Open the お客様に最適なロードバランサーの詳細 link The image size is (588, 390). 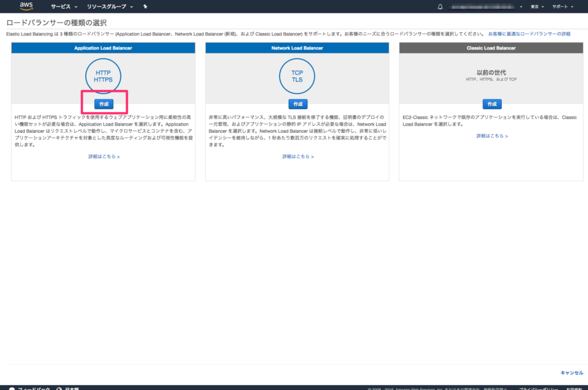[x=529, y=34]
